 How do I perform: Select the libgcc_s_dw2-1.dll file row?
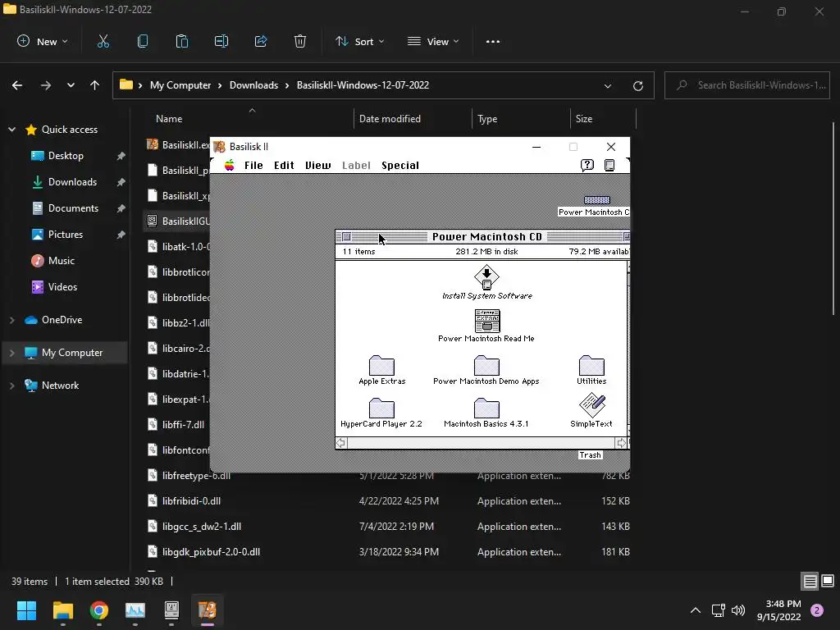coord(390,527)
